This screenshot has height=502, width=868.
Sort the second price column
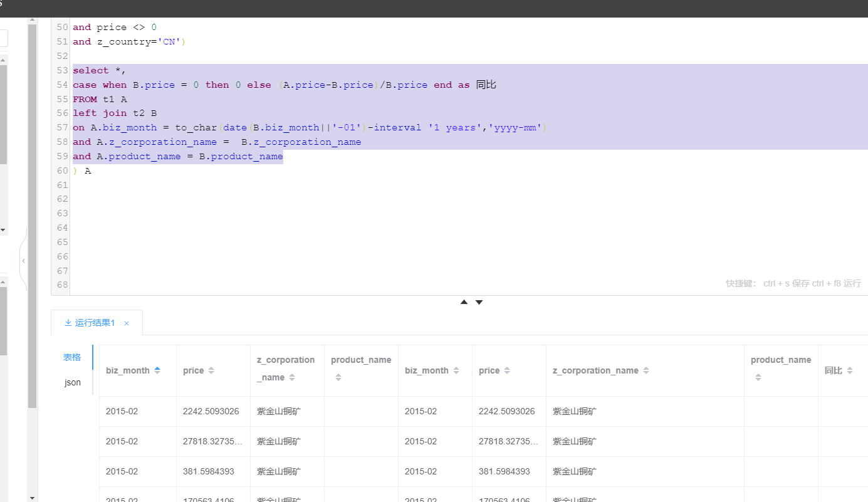507,370
